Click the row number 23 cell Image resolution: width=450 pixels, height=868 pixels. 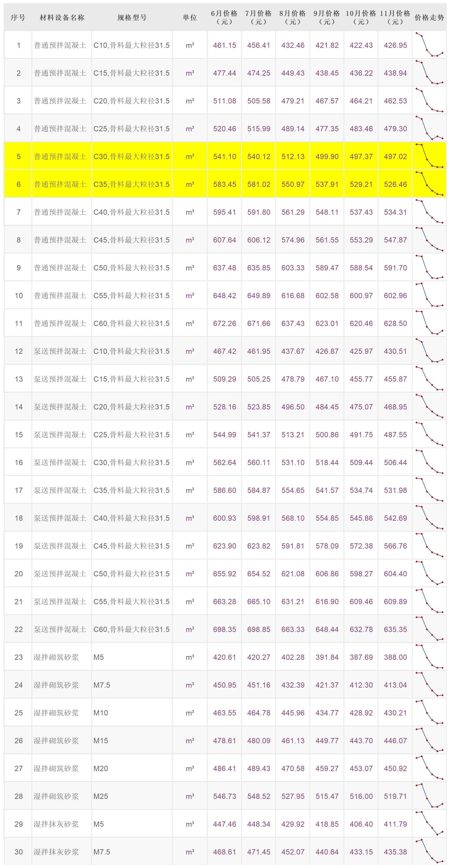(x=19, y=657)
